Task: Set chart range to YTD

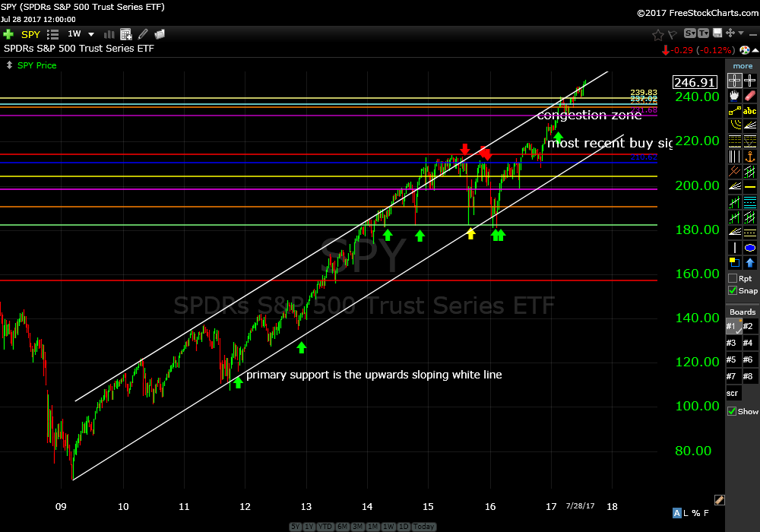Action: coord(325,527)
